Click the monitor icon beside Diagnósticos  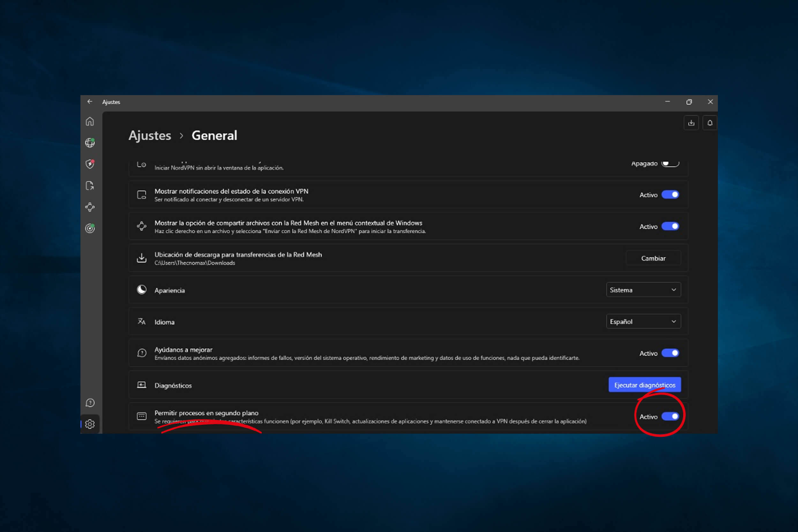tap(141, 385)
